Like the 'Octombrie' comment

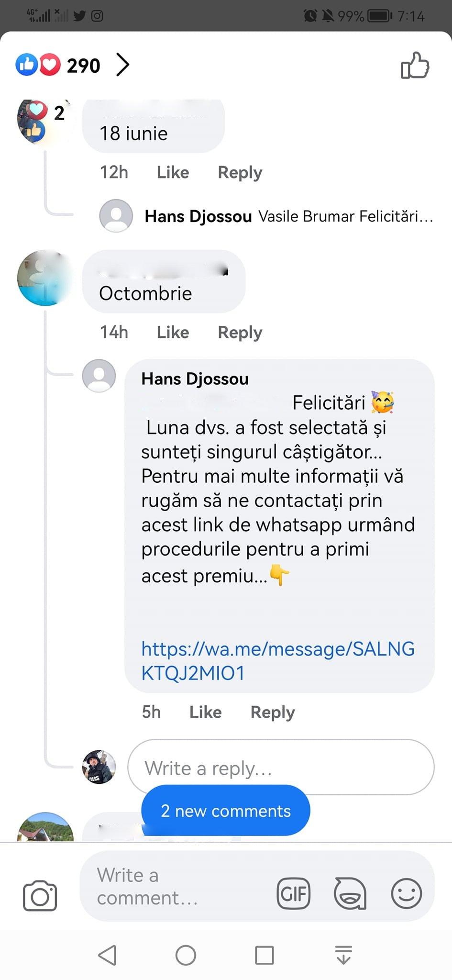[172, 332]
